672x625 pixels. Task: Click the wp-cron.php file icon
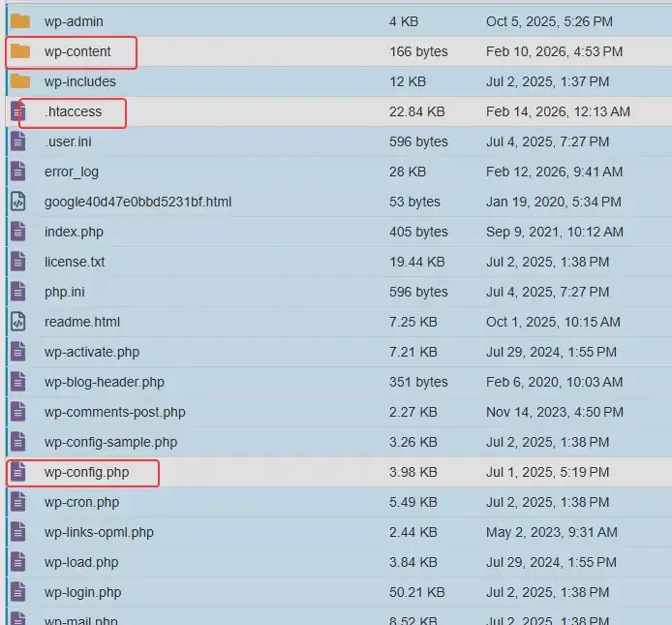point(18,502)
